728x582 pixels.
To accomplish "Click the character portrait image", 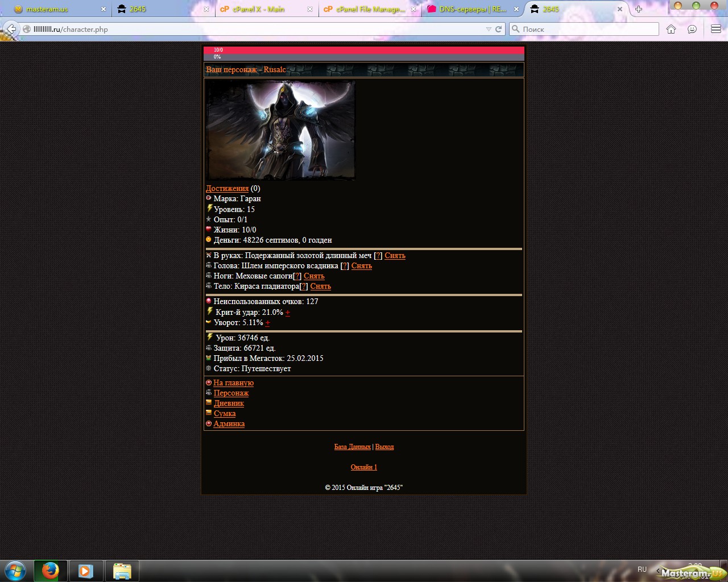I will [281, 130].
